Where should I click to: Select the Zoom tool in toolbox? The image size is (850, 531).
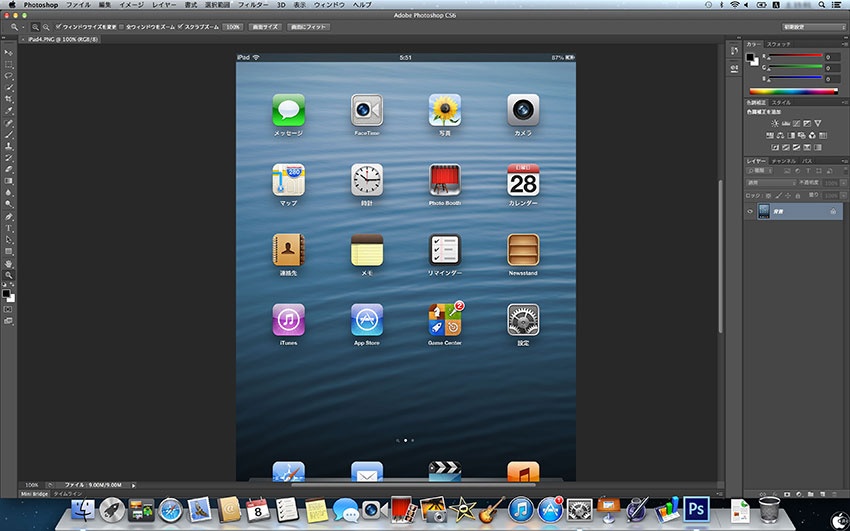click(9, 275)
